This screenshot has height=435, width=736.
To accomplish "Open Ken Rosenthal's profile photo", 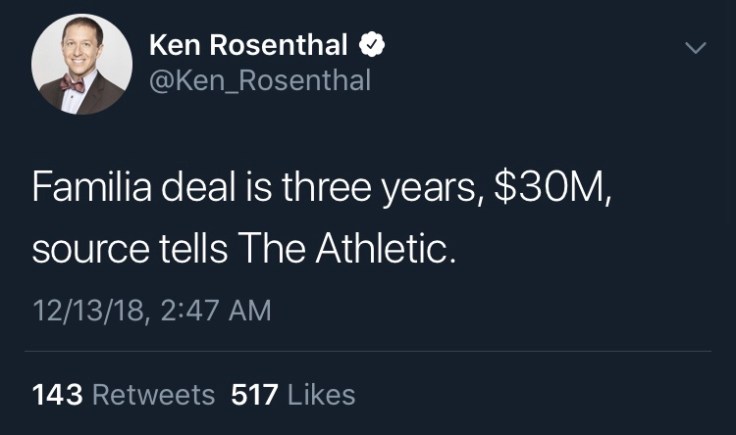I will 82,64.
